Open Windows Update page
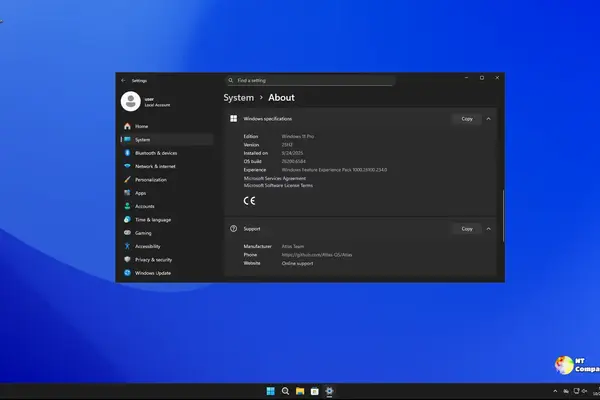Viewport: 600px width, 400px height. (152, 272)
